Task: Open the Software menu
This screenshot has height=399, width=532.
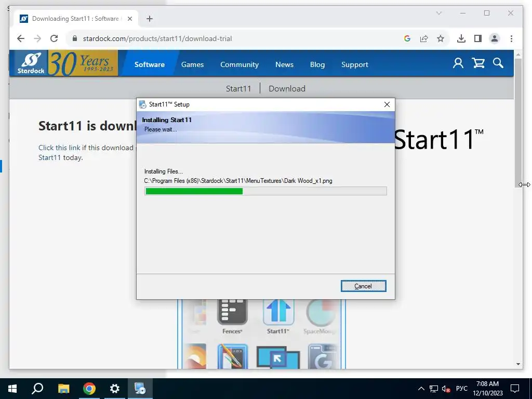Action: (x=149, y=64)
